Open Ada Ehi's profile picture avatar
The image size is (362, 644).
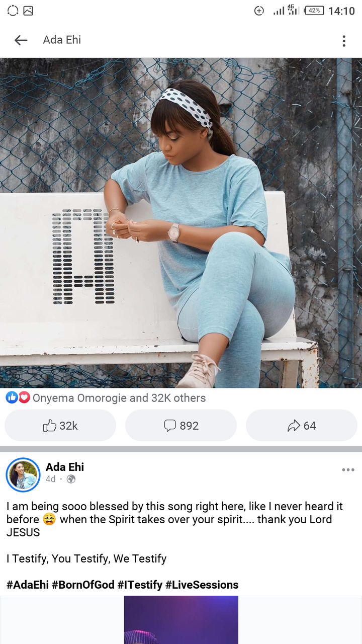coord(23,474)
